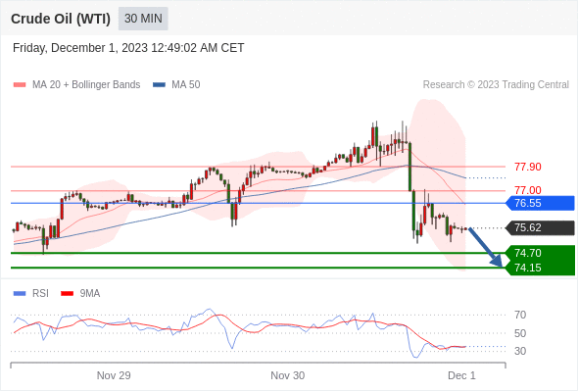578x392 pixels.
Task: Click the RSI legend swatch
Action: 20,294
